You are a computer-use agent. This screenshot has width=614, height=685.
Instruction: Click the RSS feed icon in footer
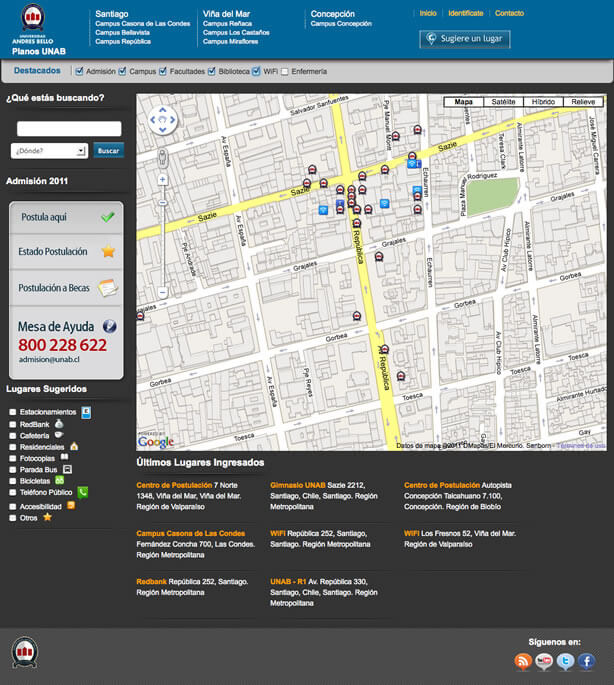523,661
